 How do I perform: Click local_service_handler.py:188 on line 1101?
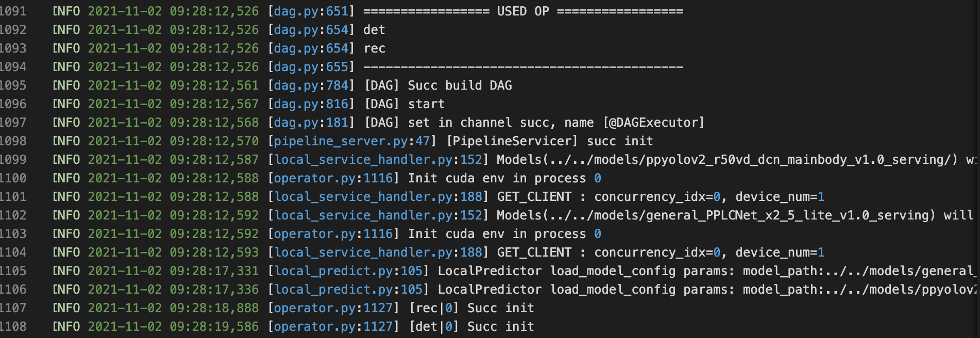pos(378,197)
